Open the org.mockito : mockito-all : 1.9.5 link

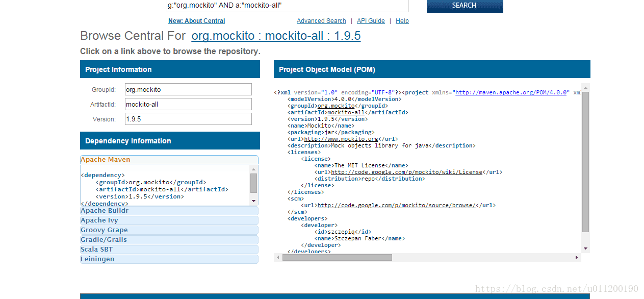(276, 36)
